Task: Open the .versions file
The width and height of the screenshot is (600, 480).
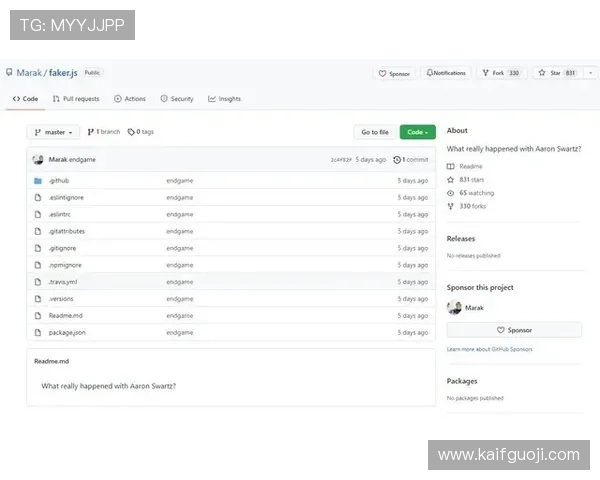Action: coord(61,299)
